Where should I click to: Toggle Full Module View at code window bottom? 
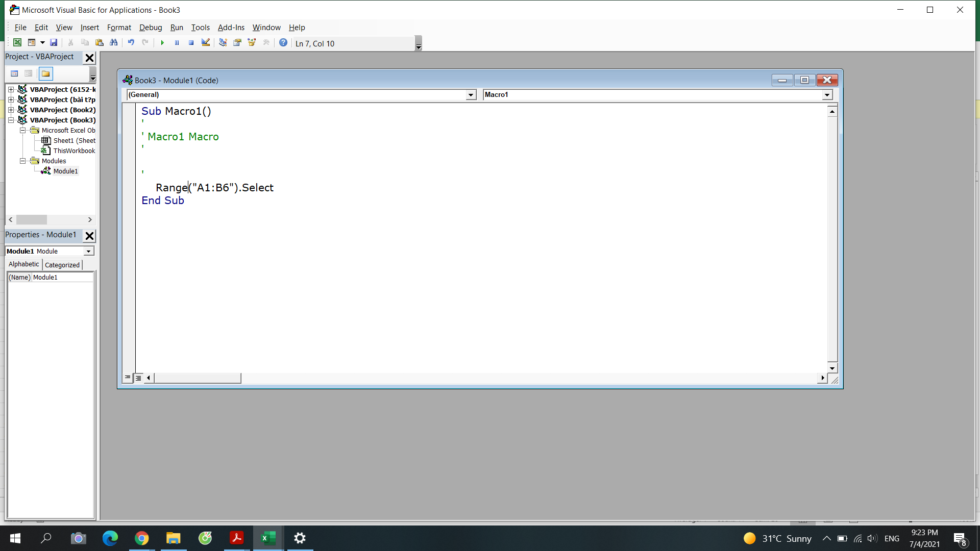138,378
